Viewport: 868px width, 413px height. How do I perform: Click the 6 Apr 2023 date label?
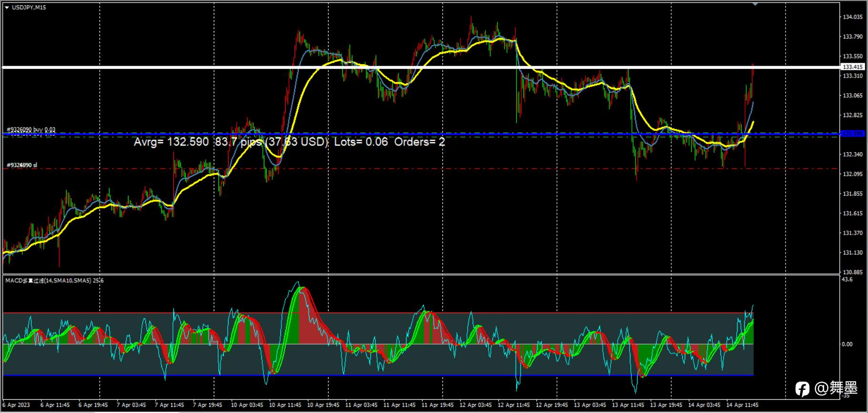[17, 405]
